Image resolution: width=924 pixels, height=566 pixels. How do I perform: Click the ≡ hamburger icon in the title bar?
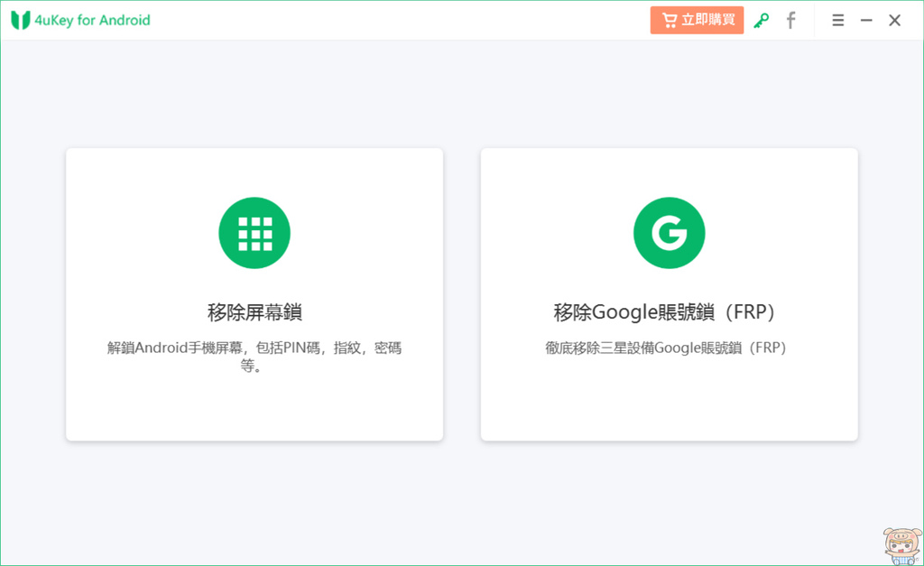[x=837, y=19]
